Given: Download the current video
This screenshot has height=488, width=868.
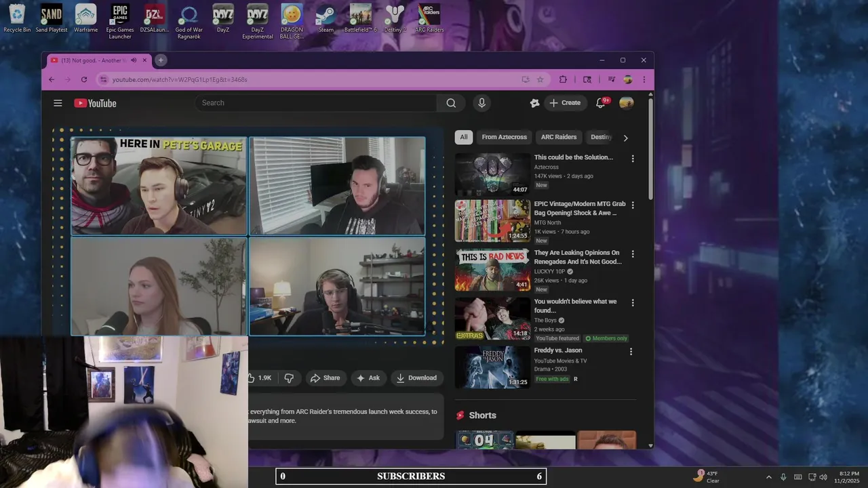Looking at the screenshot, I should 416,378.
